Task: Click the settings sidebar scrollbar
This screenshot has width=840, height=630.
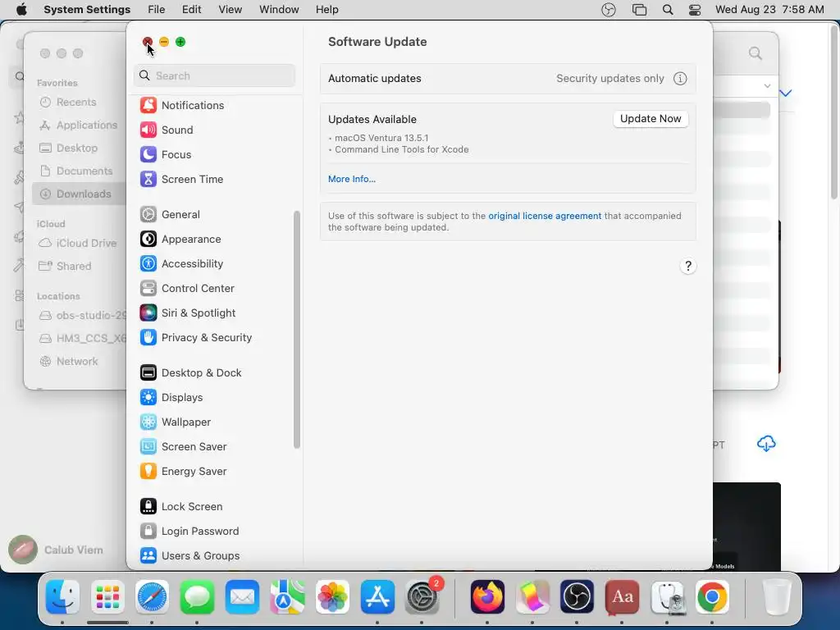Action: (297, 330)
